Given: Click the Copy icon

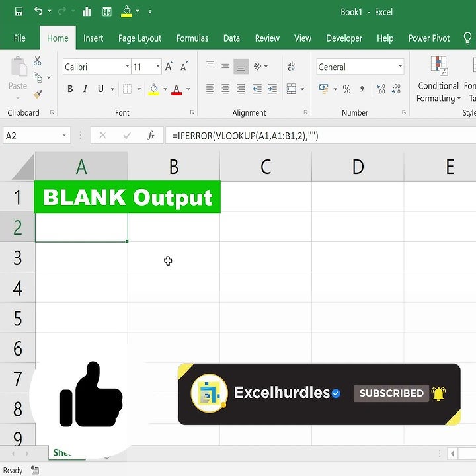Looking at the screenshot, I should click(38, 77).
